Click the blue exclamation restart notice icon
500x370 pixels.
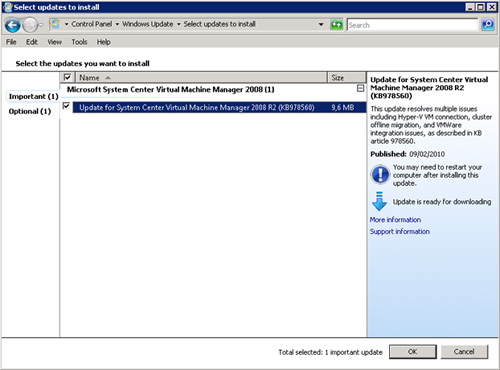[380, 174]
